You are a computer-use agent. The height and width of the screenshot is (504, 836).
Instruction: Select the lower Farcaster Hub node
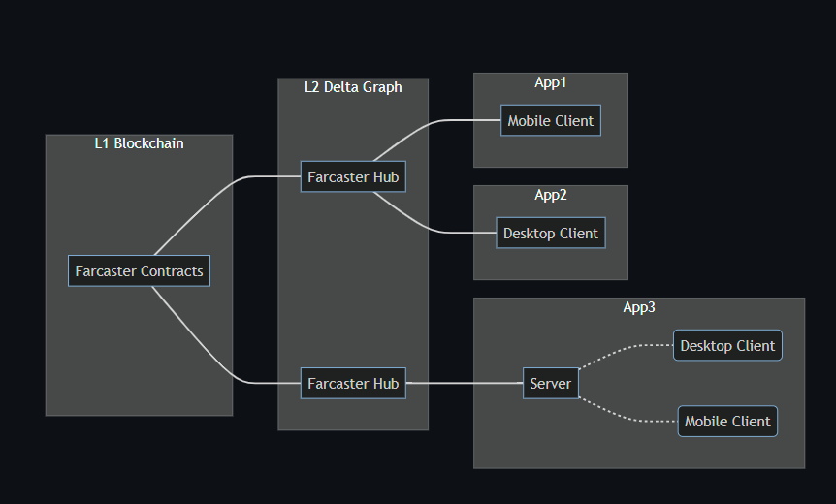click(x=353, y=384)
